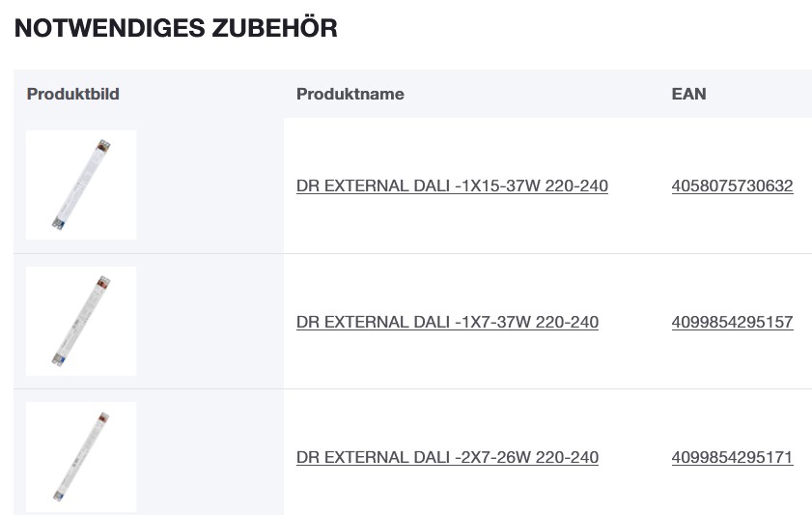Screen dimensions: 812x515
Task: Click the EAN column header
Action: (x=688, y=94)
